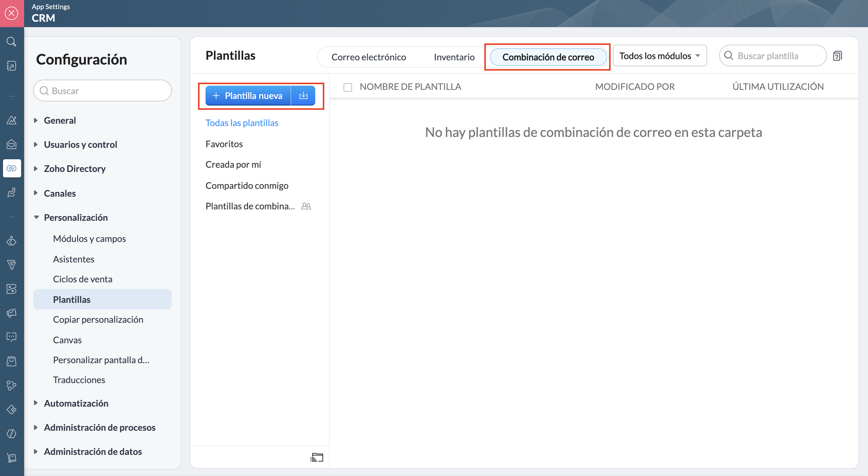Viewport: 868px width, 476px height.
Task: Select Plantillas in the settings menu
Action: pyautogui.click(x=102, y=299)
